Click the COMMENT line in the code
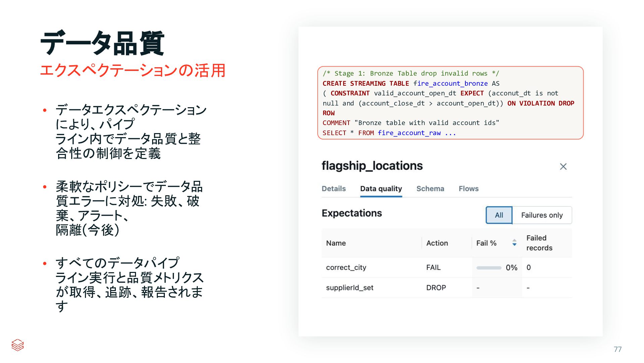 pyautogui.click(x=411, y=123)
